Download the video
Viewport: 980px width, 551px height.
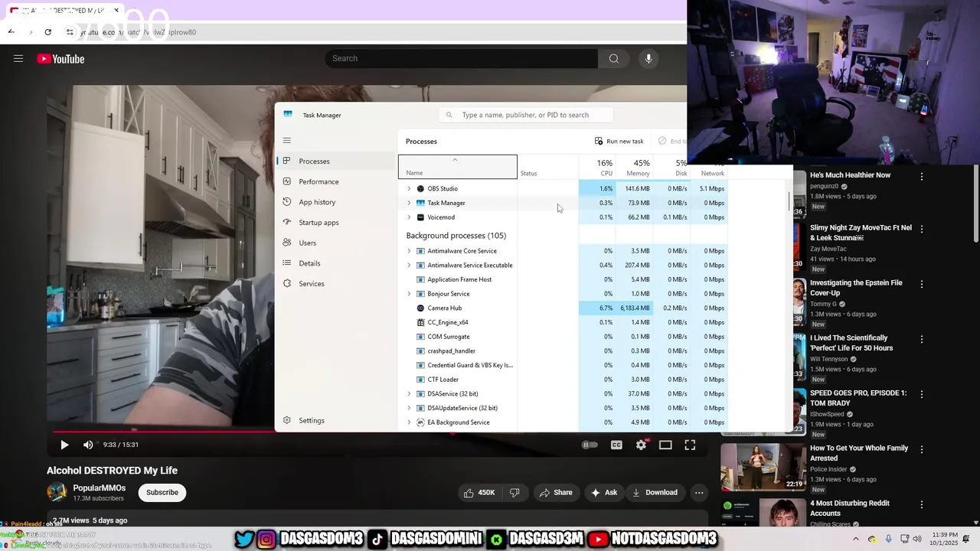click(655, 492)
